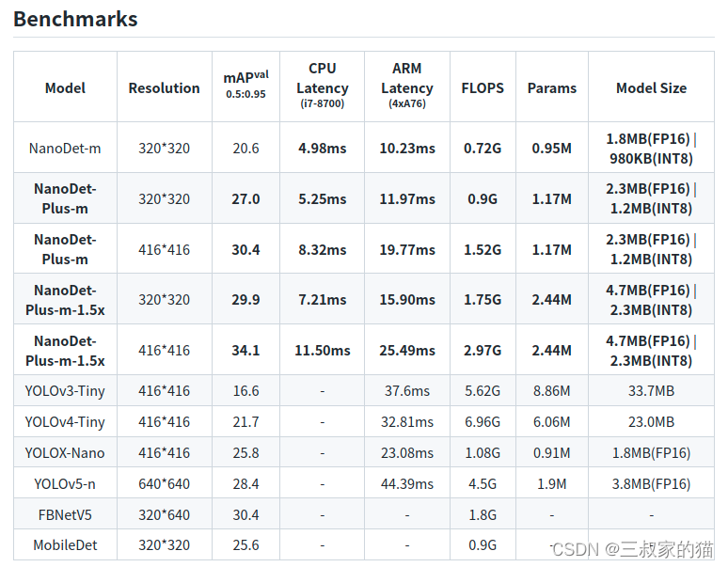This screenshot has height=567, width=728.
Task: Select the "Params" column header
Action: point(551,88)
